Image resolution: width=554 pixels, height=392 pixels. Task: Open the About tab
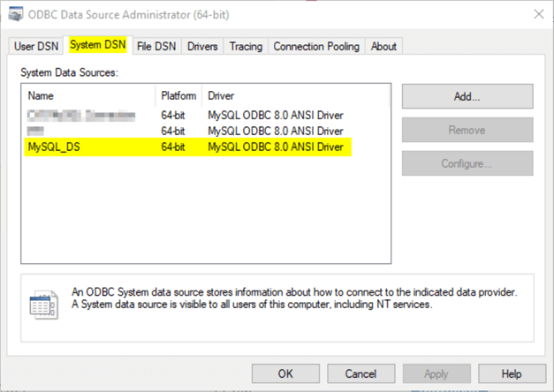(383, 46)
